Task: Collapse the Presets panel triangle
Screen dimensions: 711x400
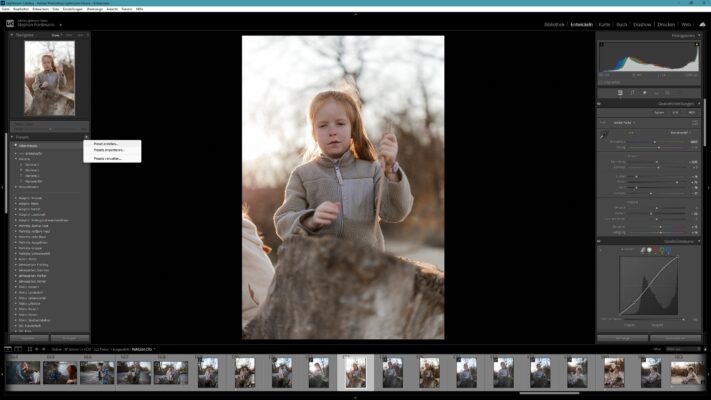Action: pos(12,137)
